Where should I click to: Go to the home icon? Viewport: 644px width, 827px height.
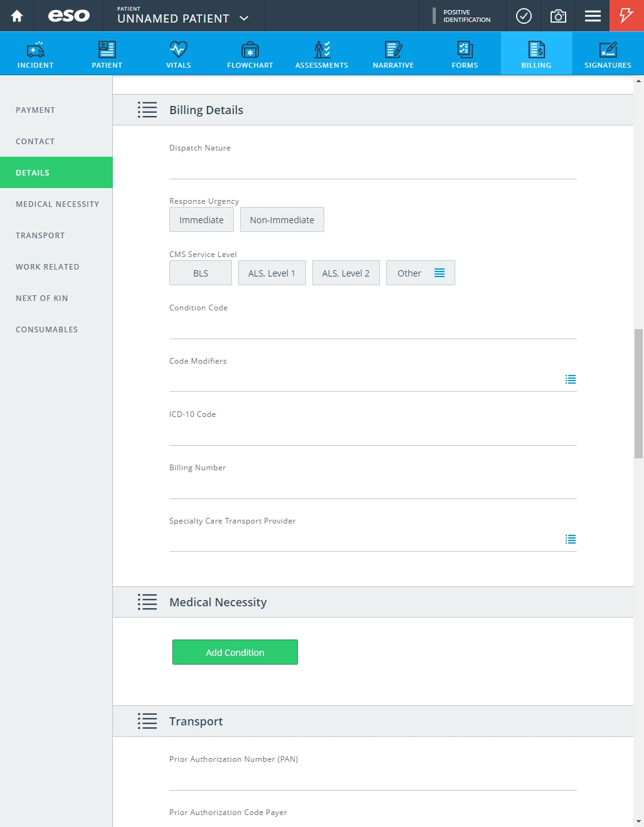(17, 16)
